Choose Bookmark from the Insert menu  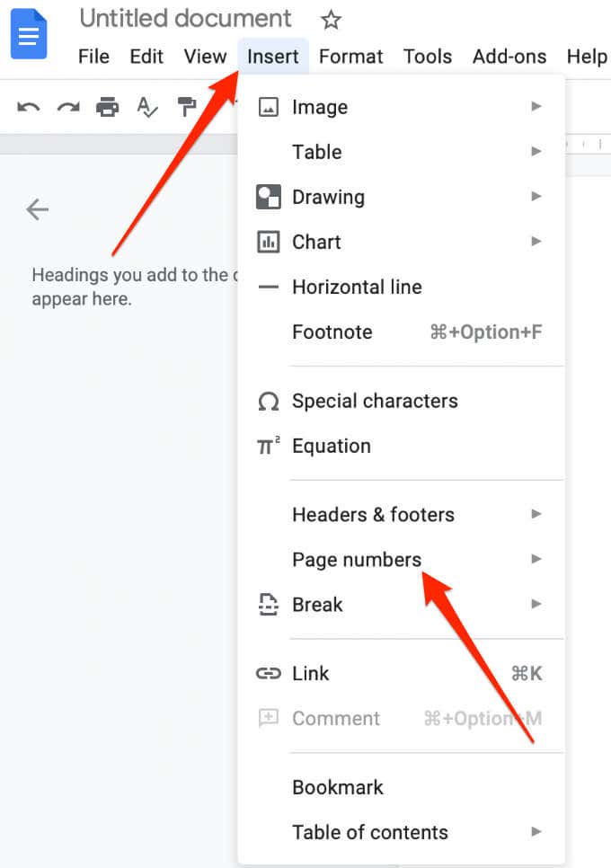pyautogui.click(x=402, y=787)
